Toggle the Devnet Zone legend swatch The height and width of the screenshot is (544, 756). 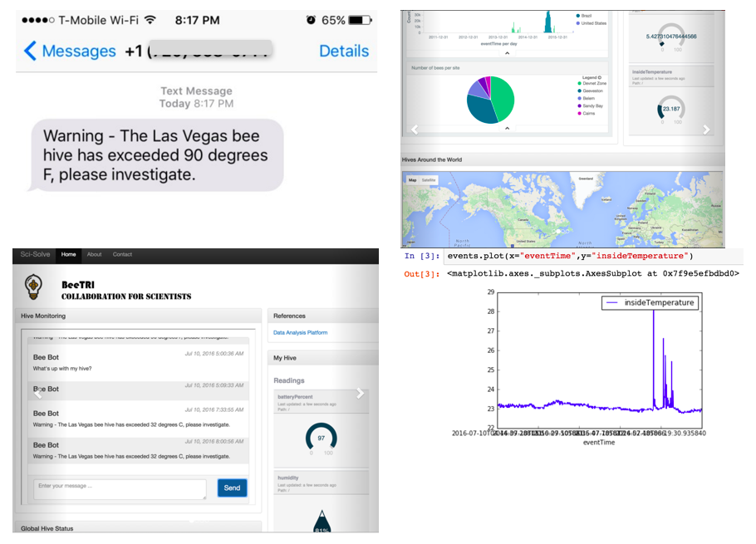pos(579,83)
